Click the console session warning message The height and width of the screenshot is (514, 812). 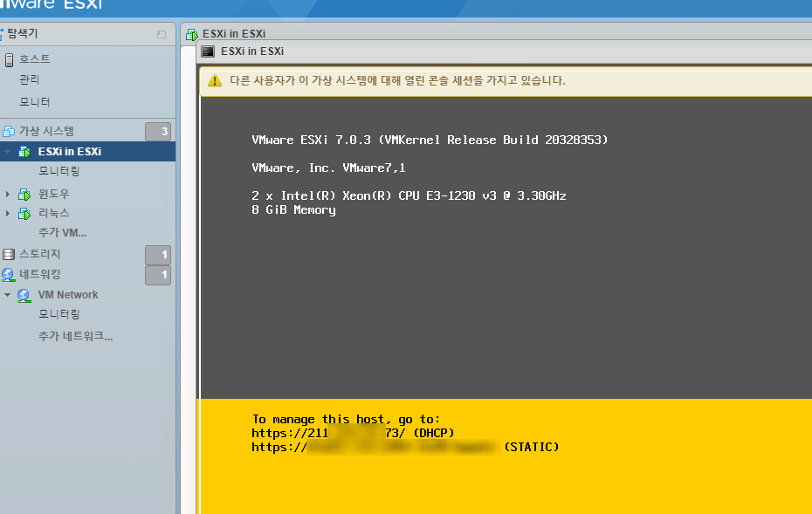coord(397,81)
